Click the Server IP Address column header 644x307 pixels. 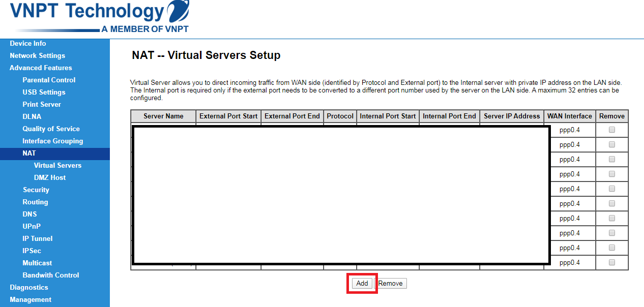click(x=512, y=116)
